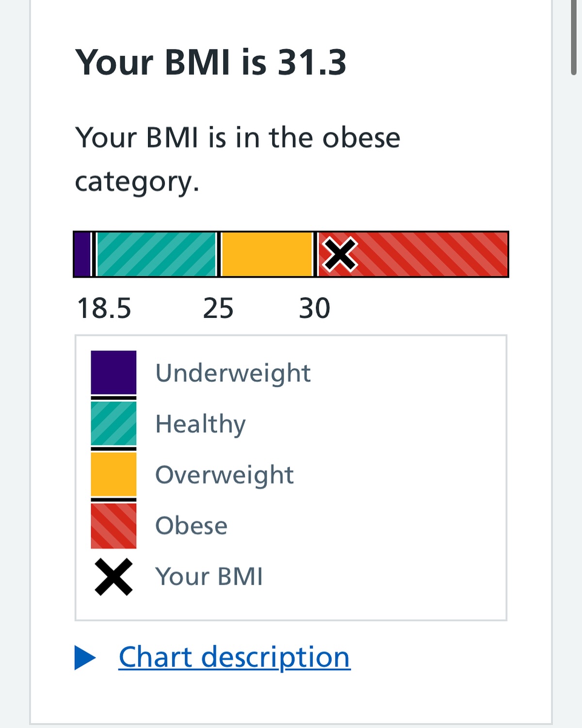Click the page scrollbar thumb
This screenshot has width=582, height=728.
pos(574,37)
